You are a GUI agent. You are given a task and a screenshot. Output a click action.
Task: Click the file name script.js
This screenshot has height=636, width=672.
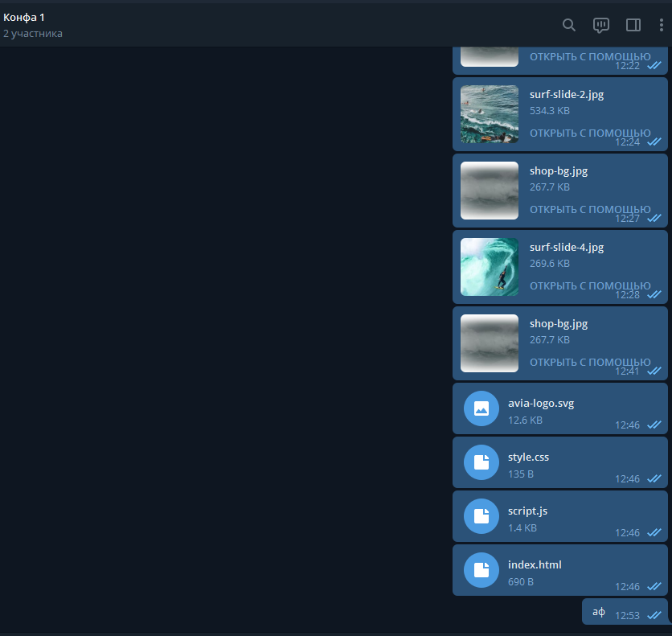point(527,511)
